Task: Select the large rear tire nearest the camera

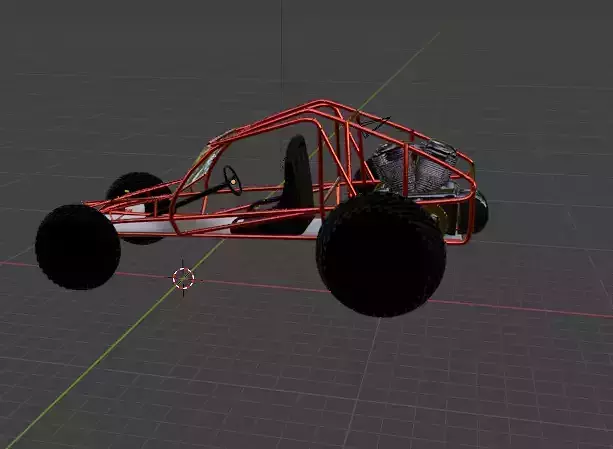Action: 380,255
